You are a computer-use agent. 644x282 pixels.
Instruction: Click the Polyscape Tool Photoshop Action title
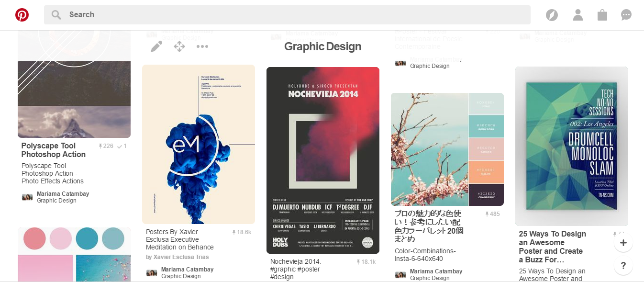point(54,150)
